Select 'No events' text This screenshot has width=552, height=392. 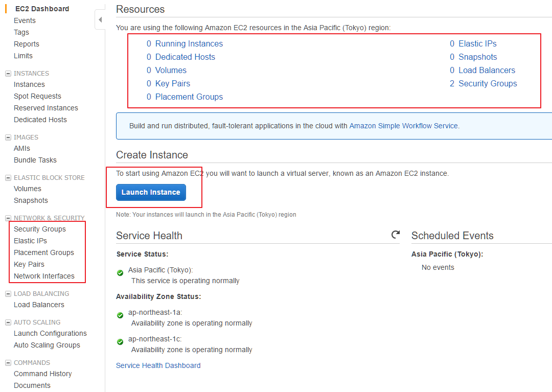click(x=438, y=267)
